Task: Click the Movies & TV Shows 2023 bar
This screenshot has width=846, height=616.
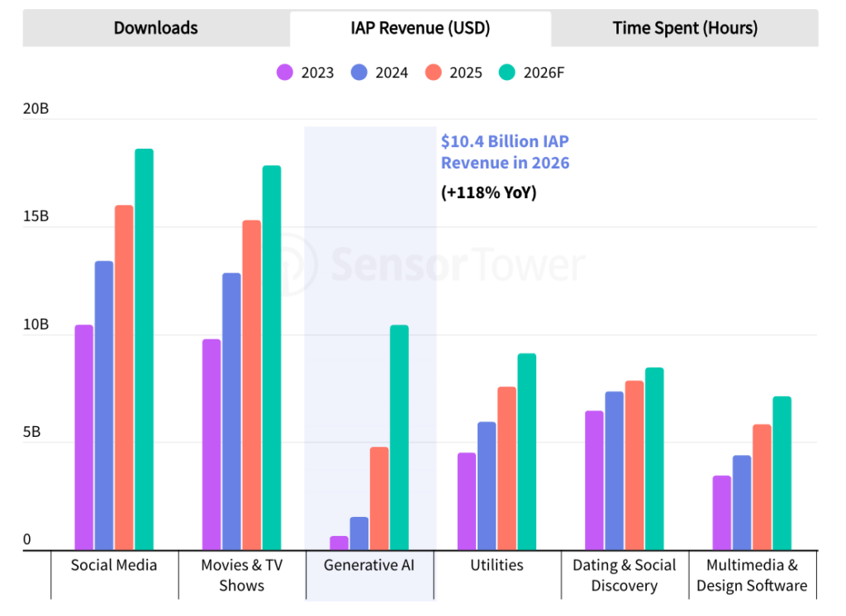Action: click(x=211, y=444)
